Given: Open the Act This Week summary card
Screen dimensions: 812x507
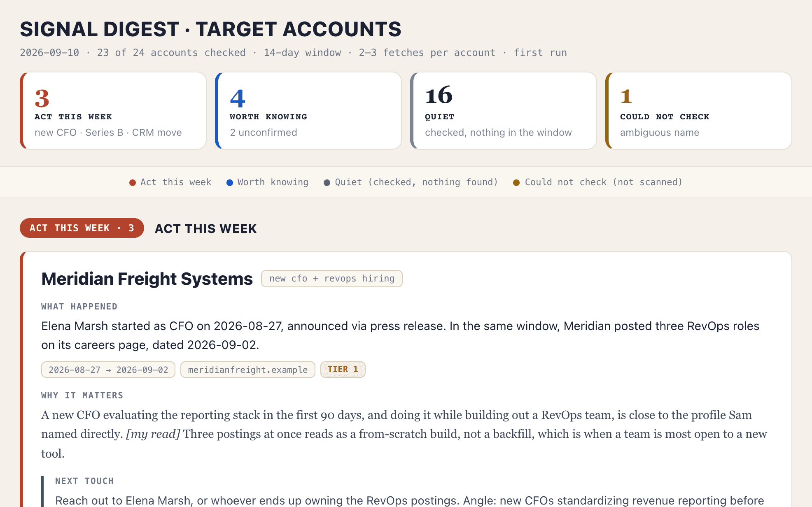Looking at the screenshot, I should click(113, 111).
